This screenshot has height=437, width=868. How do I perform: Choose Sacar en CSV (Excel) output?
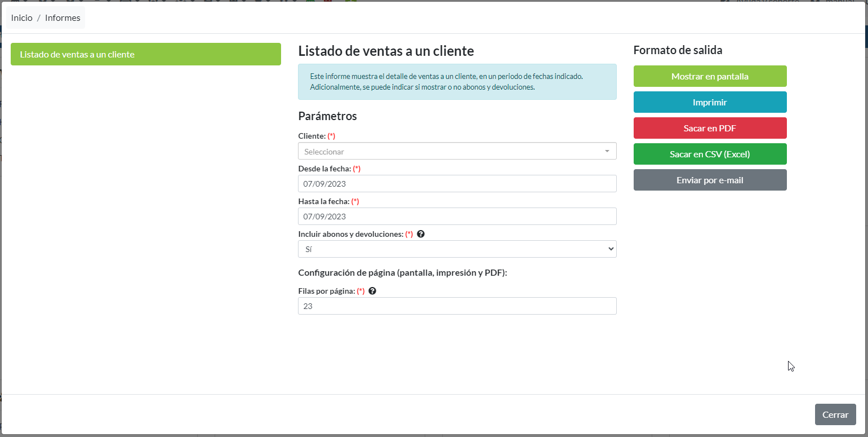point(710,154)
